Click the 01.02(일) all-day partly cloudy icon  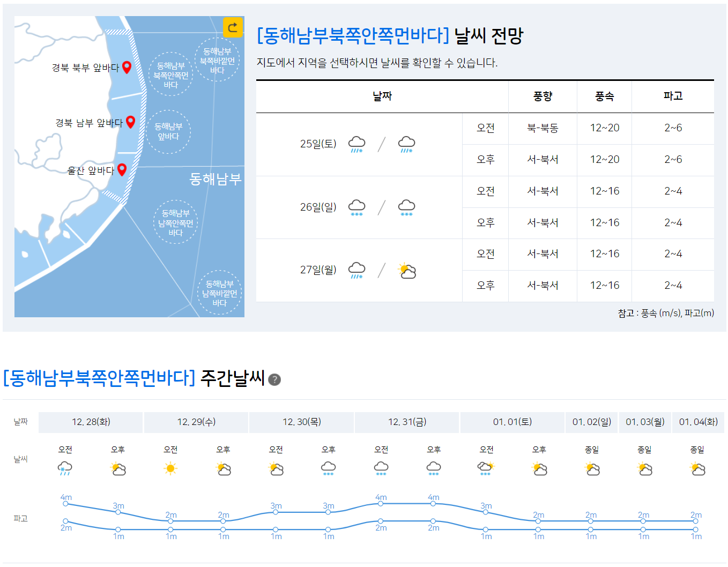click(x=592, y=469)
